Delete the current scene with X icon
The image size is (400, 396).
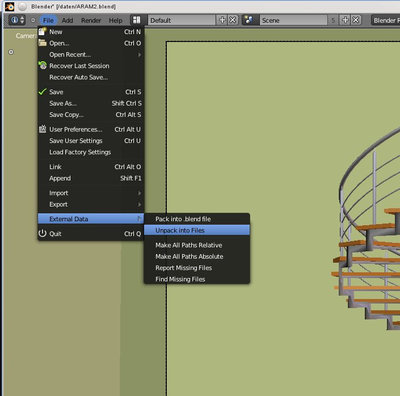[356, 20]
